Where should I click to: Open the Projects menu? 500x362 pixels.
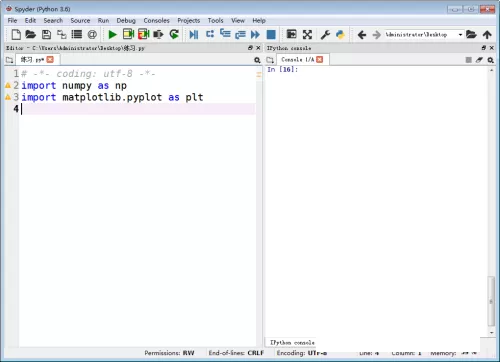(x=189, y=21)
